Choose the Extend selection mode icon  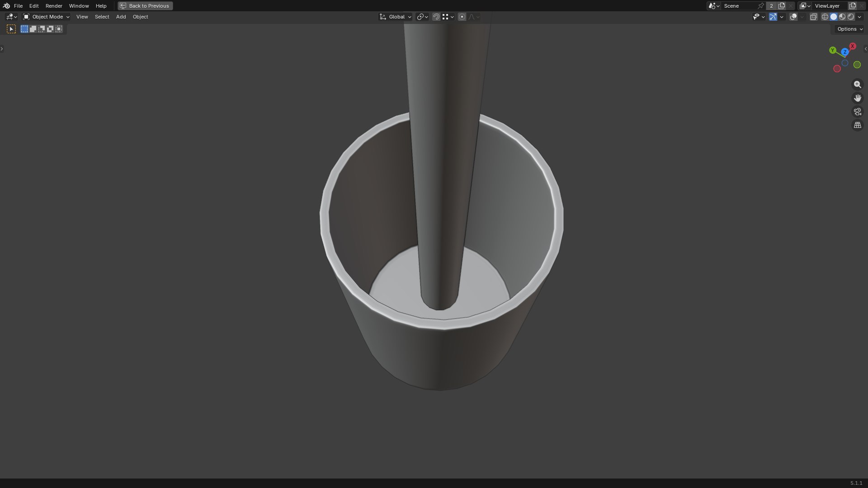tap(33, 29)
